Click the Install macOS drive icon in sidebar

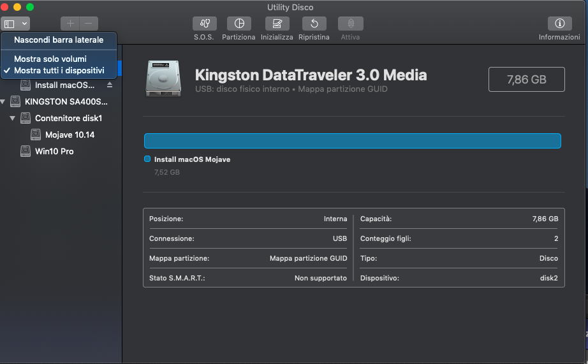point(25,85)
